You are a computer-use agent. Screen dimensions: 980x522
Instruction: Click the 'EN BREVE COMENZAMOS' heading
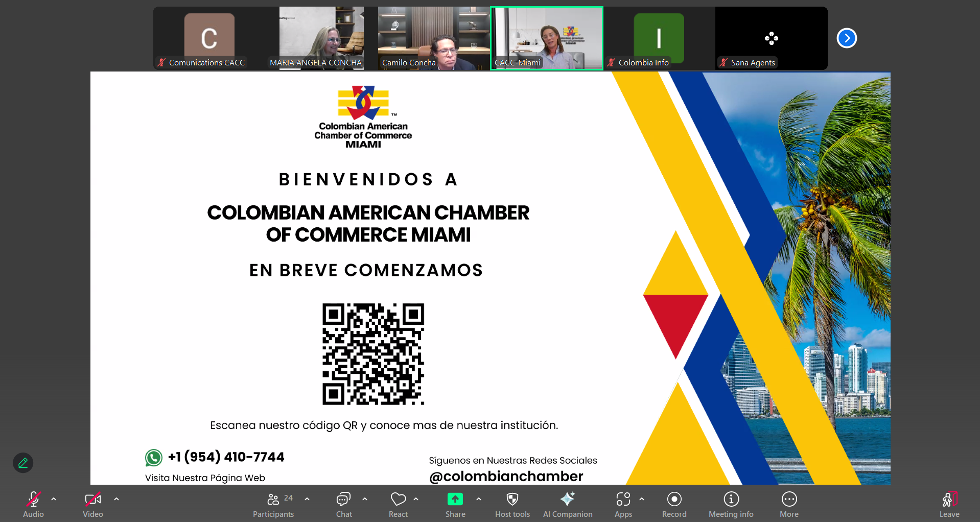(x=366, y=270)
